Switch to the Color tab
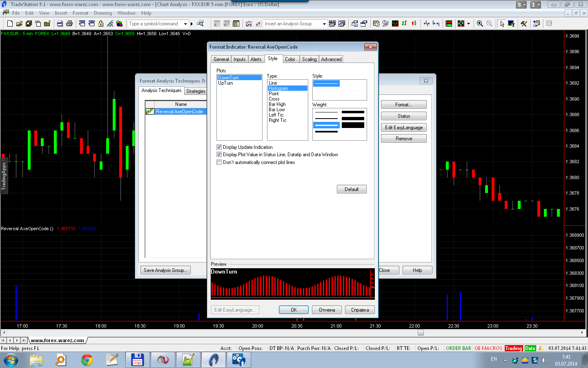 (290, 59)
